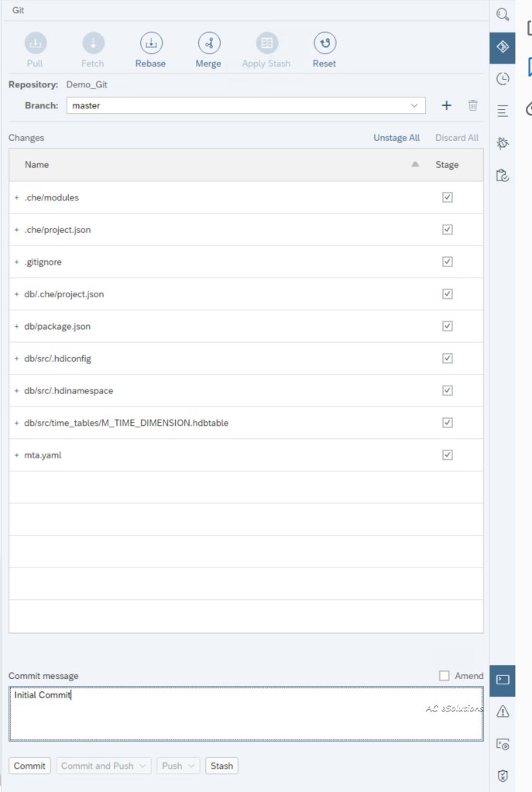This screenshot has width=532, height=792.
Task: Click the Reset icon
Action: (x=324, y=43)
